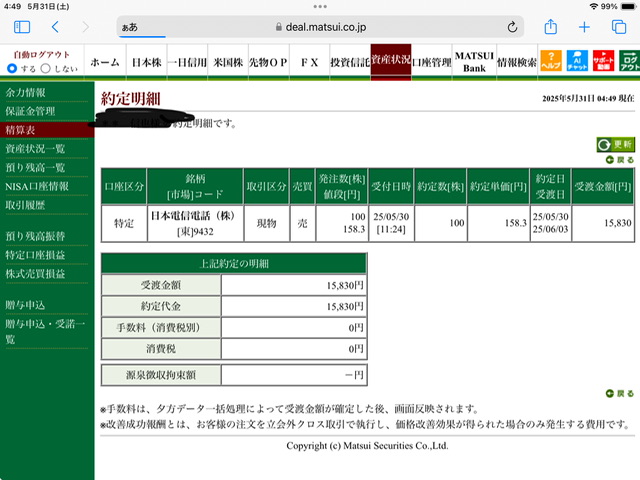640x480 pixels.
Task: Click the upper 戻る back link
Action: (x=620, y=160)
